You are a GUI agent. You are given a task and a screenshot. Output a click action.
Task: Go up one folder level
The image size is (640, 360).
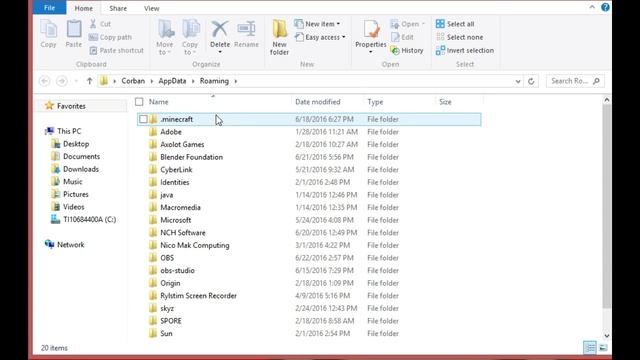tap(89, 81)
